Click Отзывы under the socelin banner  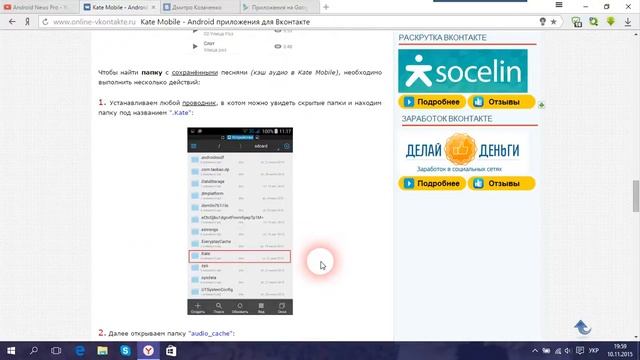coord(501,102)
